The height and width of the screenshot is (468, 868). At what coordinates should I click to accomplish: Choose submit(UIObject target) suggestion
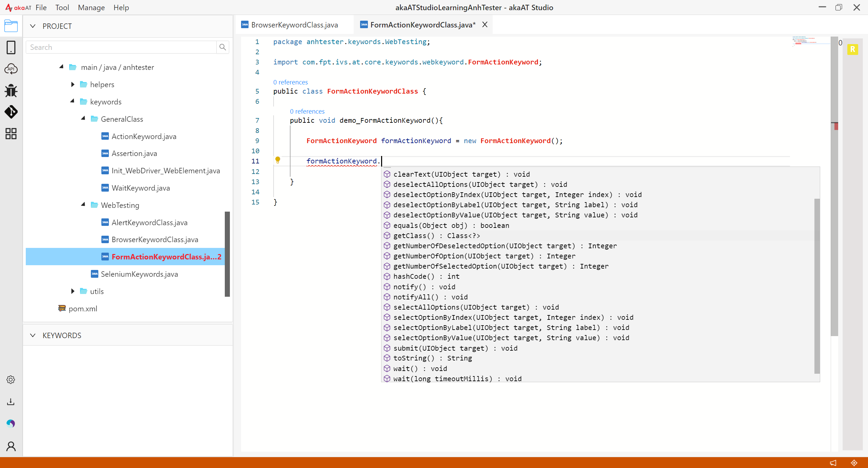tap(597, 348)
